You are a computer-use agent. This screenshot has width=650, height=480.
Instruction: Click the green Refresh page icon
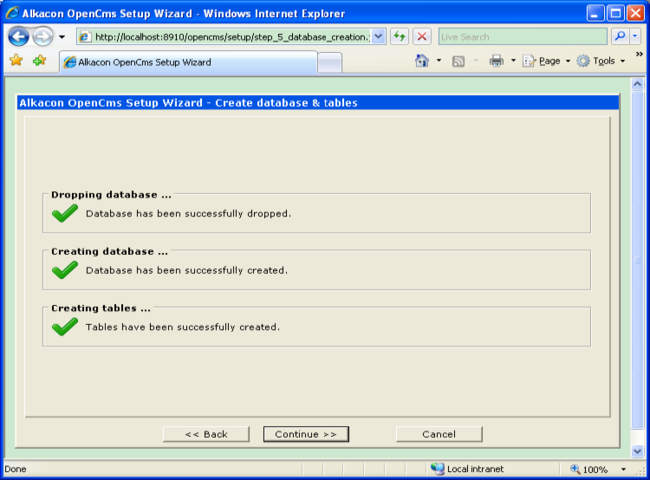[400, 37]
